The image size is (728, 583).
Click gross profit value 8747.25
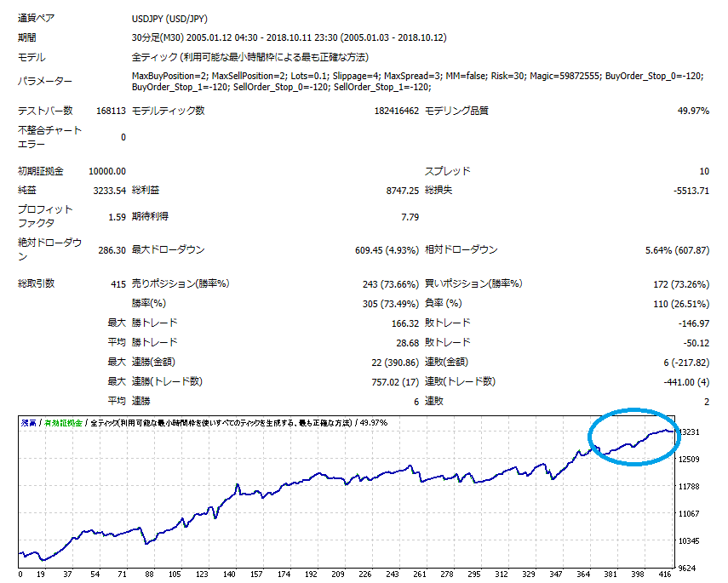pos(403,191)
